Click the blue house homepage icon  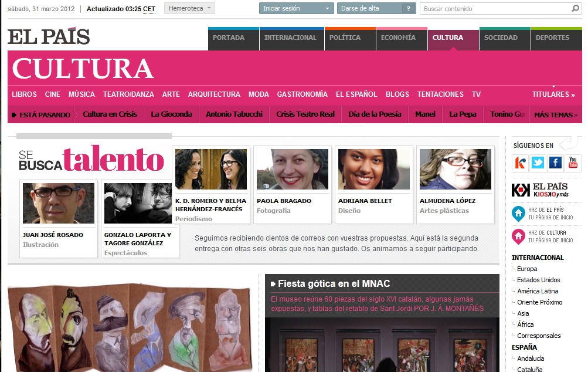point(519,214)
